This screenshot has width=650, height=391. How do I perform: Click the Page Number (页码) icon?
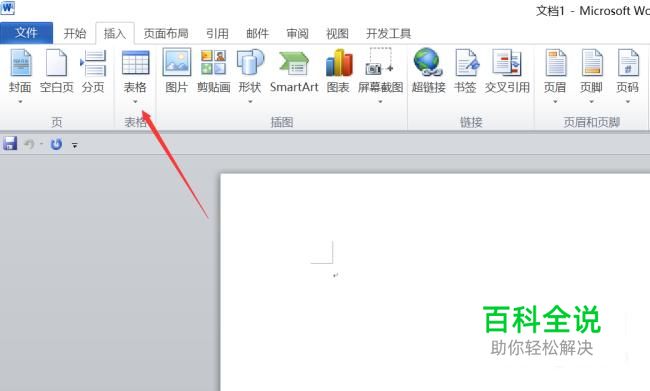(628, 63)
